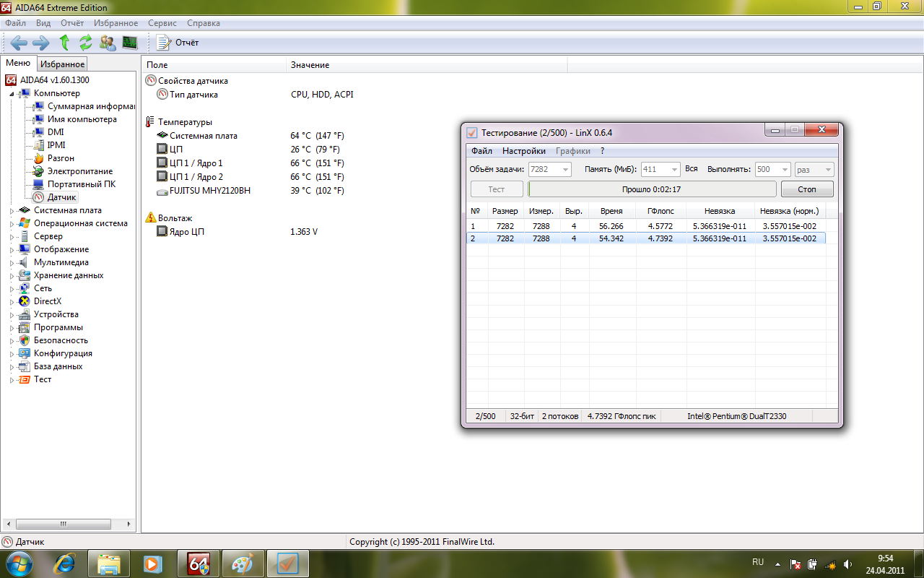924x578 pixels.
Task: Open the LinX ? help menu
Action: (603, 151)
